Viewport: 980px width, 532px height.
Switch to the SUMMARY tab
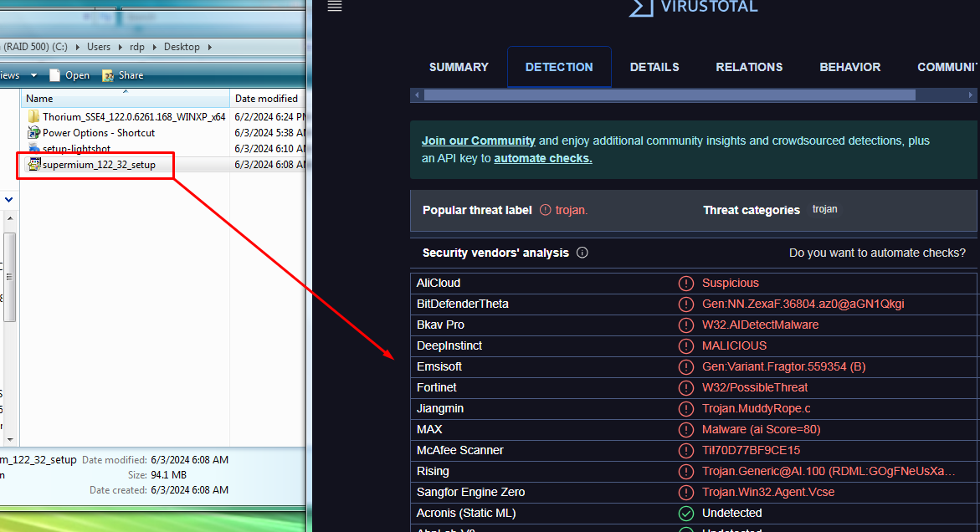[459, 67]
